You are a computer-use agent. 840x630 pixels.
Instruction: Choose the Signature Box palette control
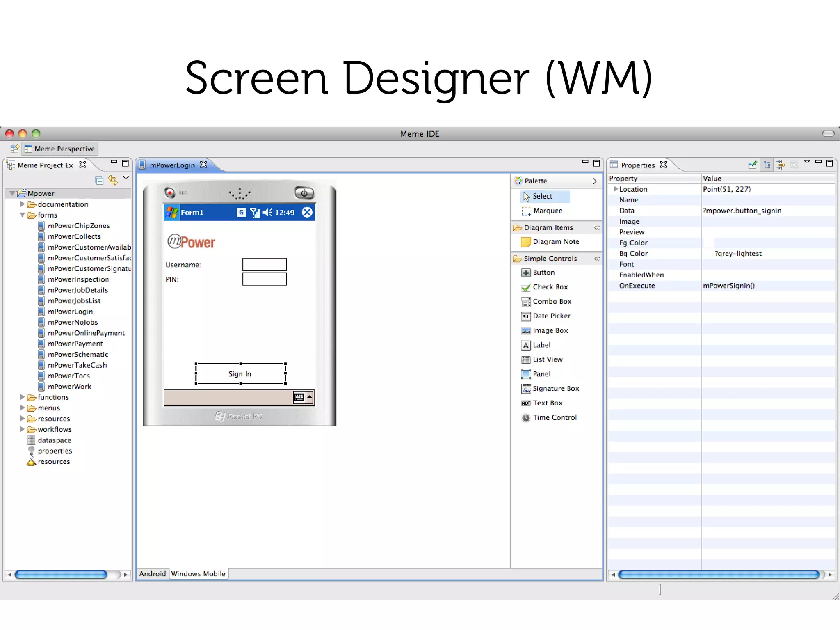550,389
